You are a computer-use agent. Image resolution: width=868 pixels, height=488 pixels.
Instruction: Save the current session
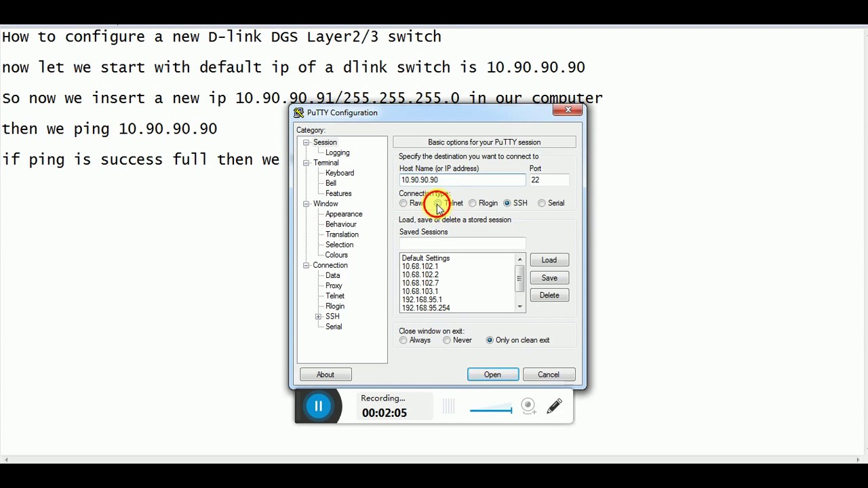click(x=549, y=278)
